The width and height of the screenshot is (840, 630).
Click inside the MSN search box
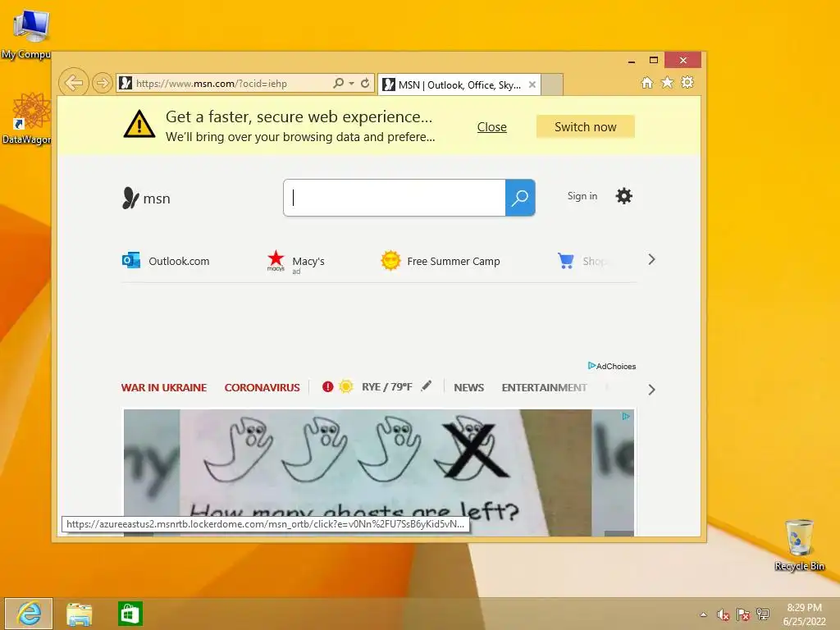click(395, 198)
